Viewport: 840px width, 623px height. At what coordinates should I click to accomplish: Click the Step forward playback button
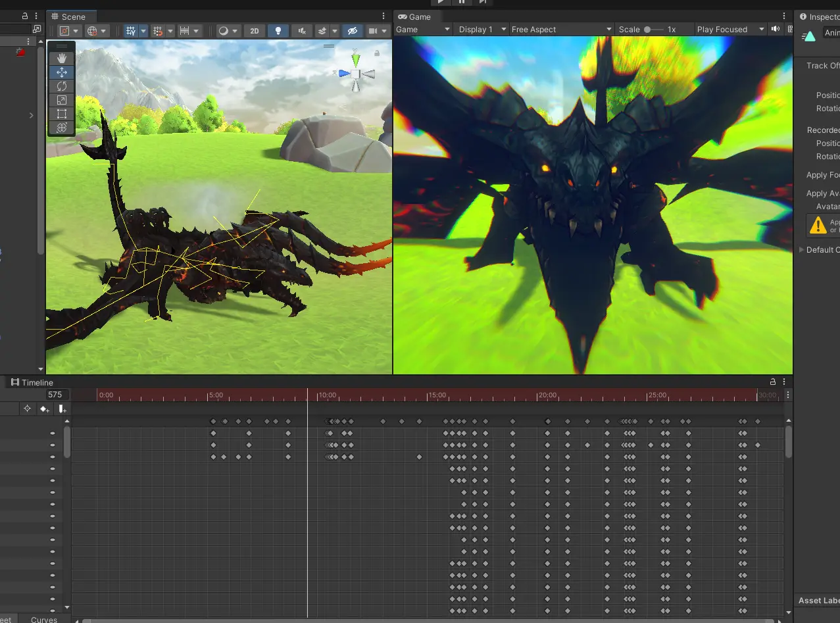[482, 2]
